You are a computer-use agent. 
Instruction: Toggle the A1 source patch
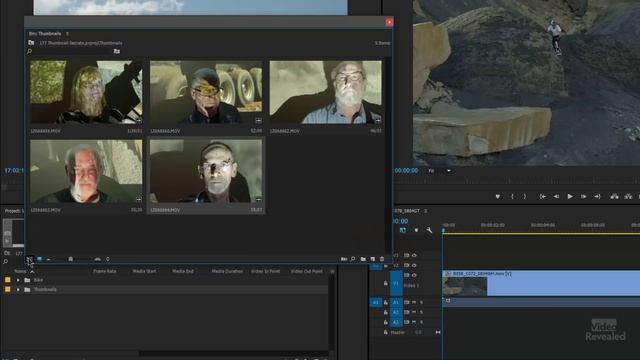click(376, 302)
